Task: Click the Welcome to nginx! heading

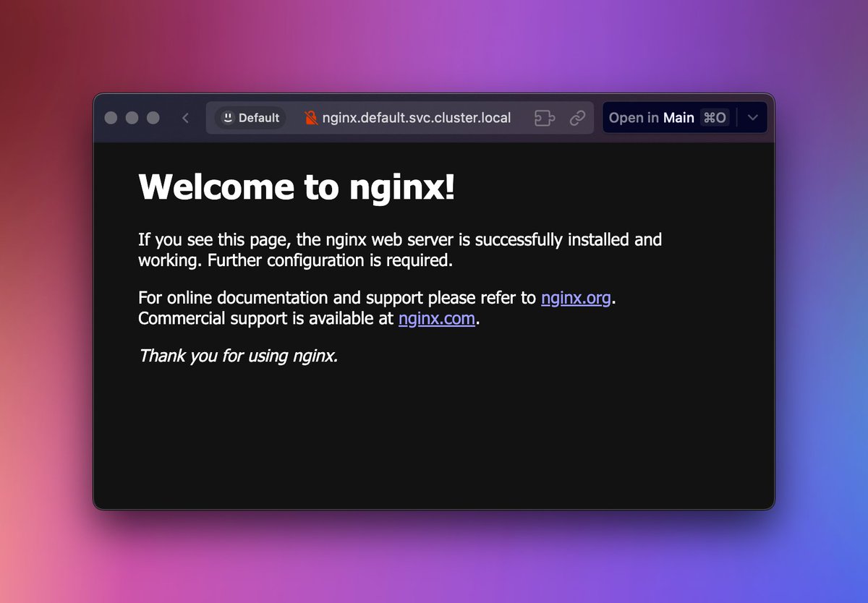Action: (x=297, y=187)
